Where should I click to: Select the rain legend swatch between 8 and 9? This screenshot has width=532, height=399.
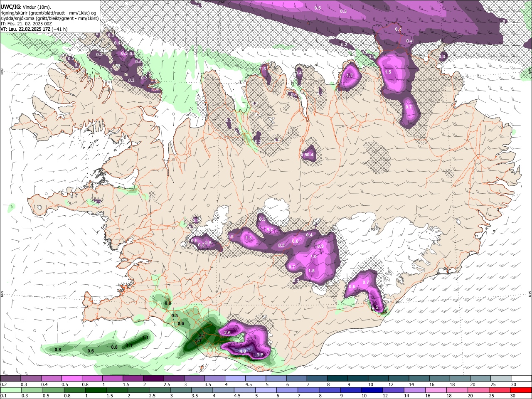(330, 390)
